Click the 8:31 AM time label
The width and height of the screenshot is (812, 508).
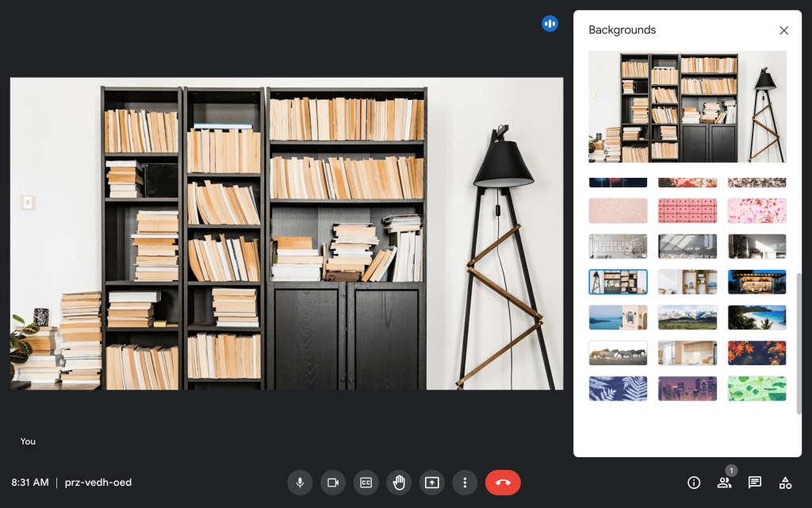(30, 483)
